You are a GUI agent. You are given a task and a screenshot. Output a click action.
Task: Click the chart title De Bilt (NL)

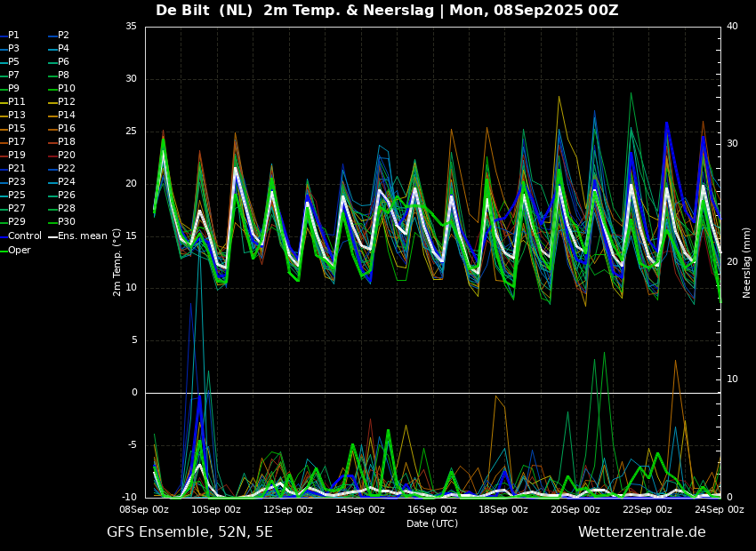[x=204, y=10]
